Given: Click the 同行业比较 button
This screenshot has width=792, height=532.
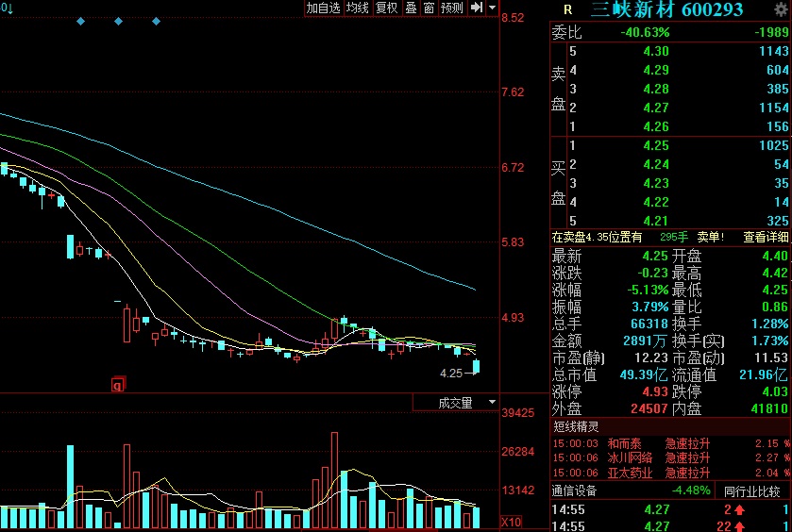Looking at the screenshot, I should point(751,490).
